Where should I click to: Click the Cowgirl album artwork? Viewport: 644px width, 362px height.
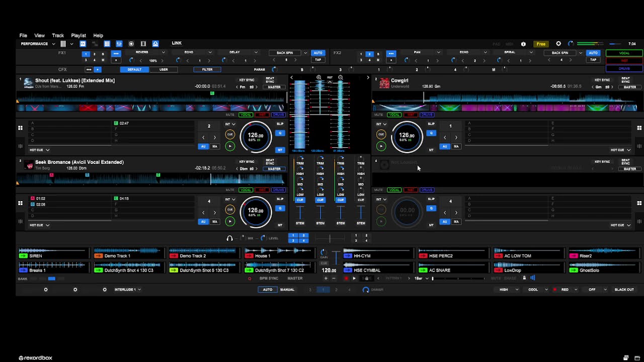(384, 83)
